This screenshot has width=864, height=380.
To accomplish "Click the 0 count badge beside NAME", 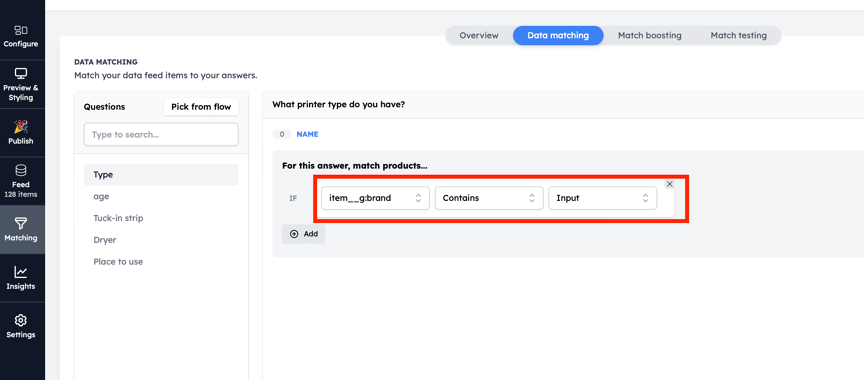I will 282,134.
